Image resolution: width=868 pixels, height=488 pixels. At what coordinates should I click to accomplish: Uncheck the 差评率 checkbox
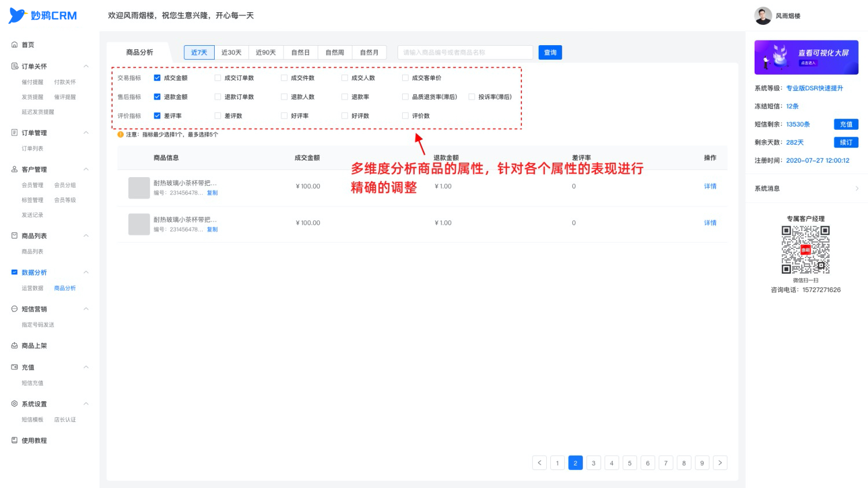(157, 116)
